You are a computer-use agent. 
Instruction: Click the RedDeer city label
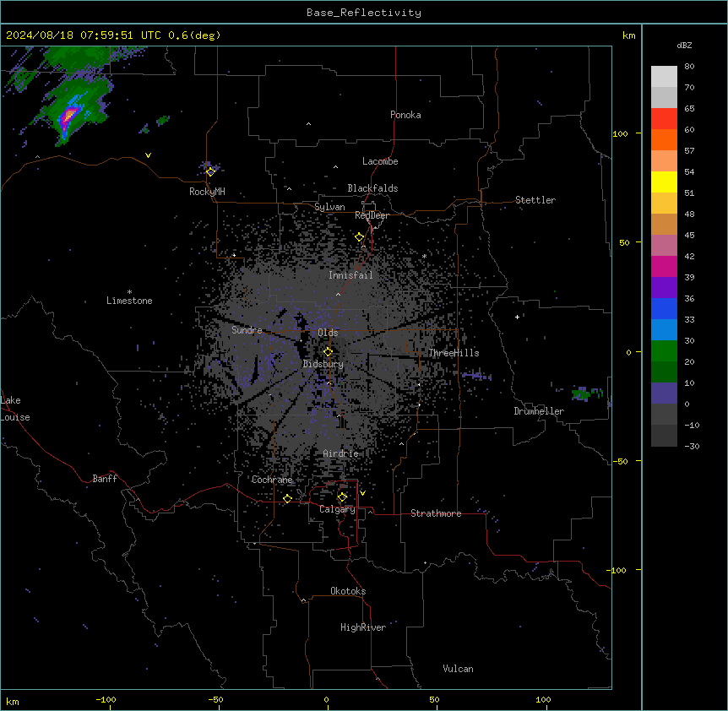(372, 215)
